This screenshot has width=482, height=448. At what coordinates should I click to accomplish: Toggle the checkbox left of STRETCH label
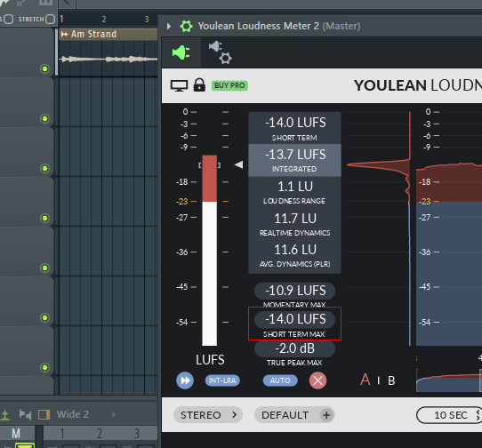(9, 19)
